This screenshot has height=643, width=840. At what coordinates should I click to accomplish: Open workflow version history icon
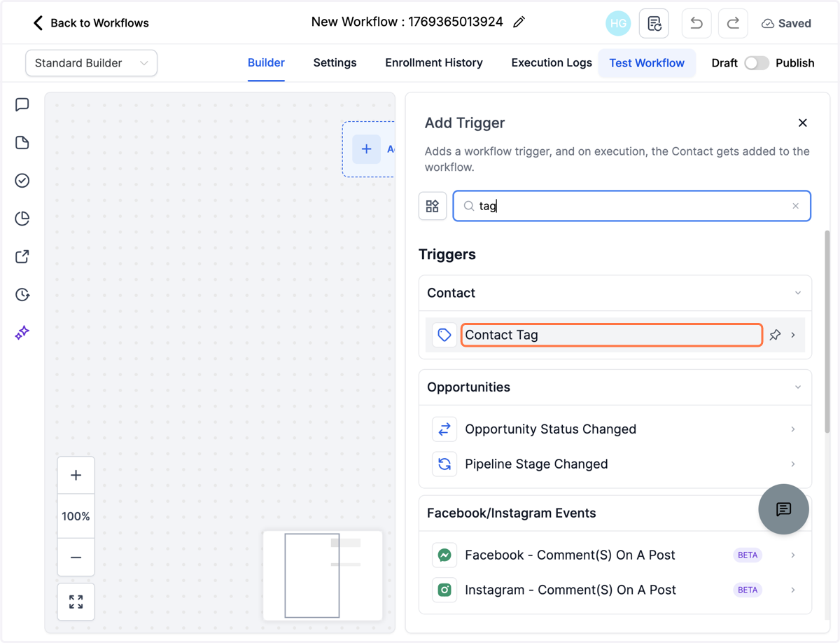pos(654,23)
